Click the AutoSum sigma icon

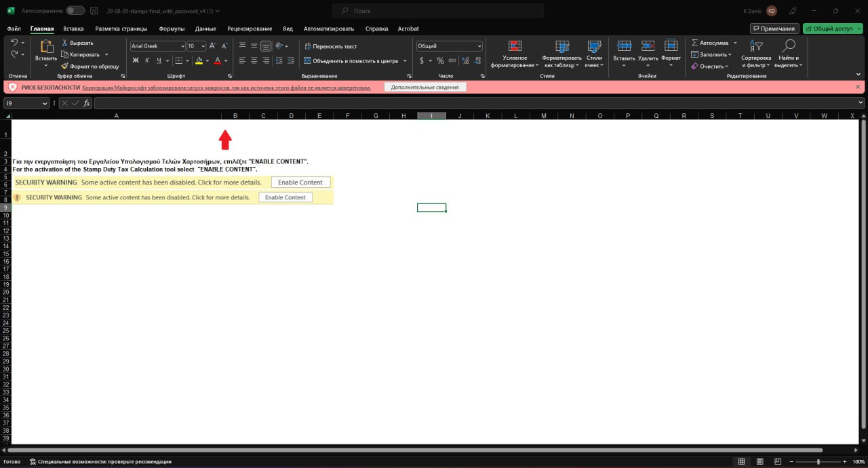[x=695, y=43]
